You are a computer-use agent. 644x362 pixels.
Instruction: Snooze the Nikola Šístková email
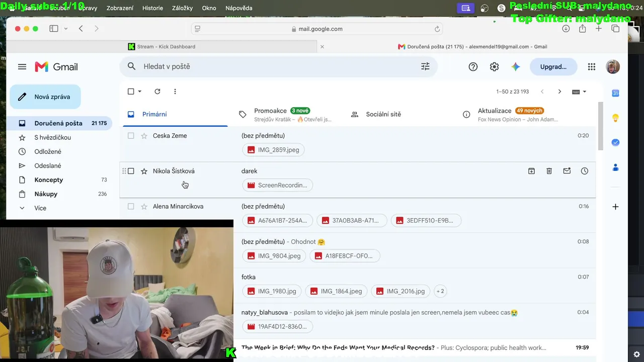585,171
